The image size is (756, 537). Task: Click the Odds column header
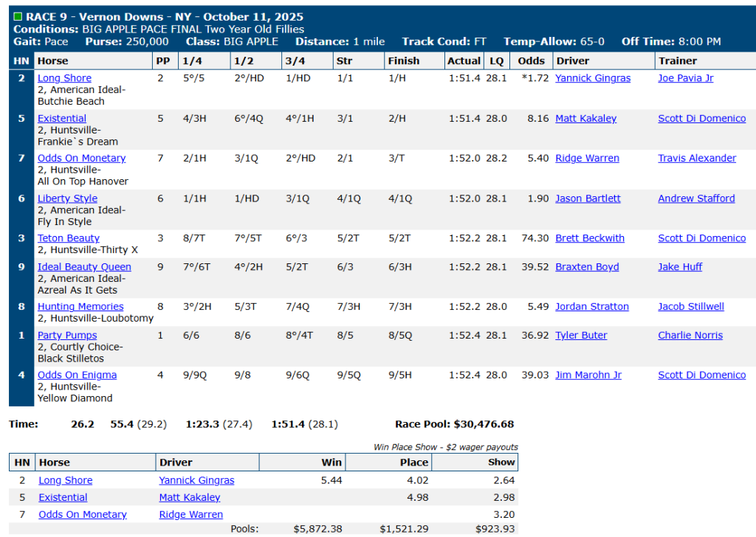coord(531,61)
